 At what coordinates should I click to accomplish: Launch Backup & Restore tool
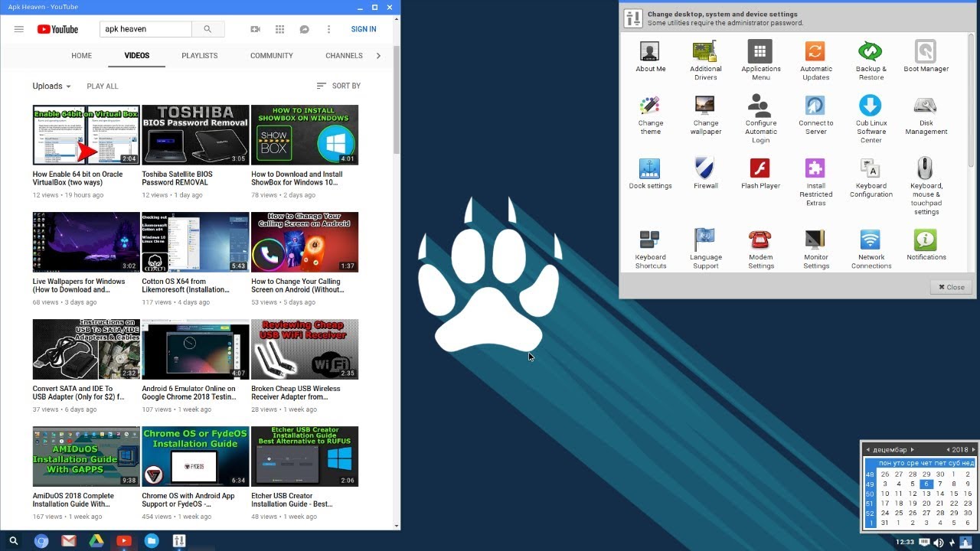point(871,60)
